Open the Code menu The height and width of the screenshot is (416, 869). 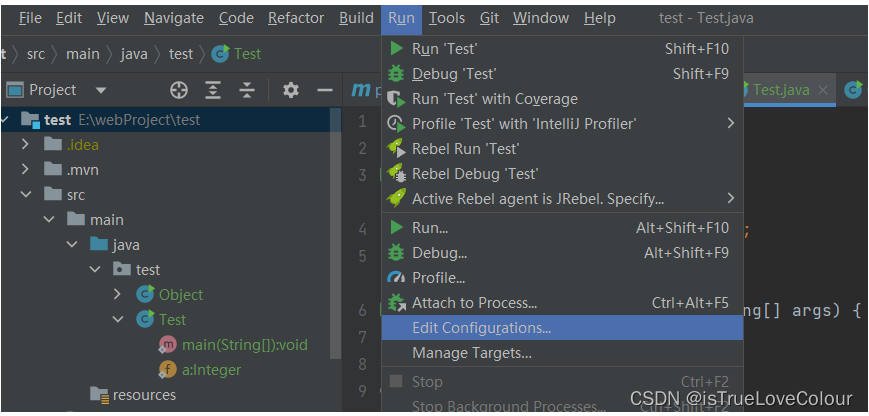[x=237, y=18]
